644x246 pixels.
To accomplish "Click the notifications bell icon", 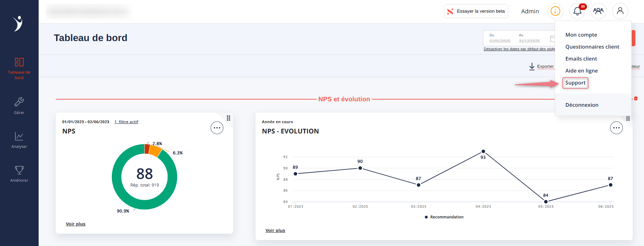I will (577, 11).
